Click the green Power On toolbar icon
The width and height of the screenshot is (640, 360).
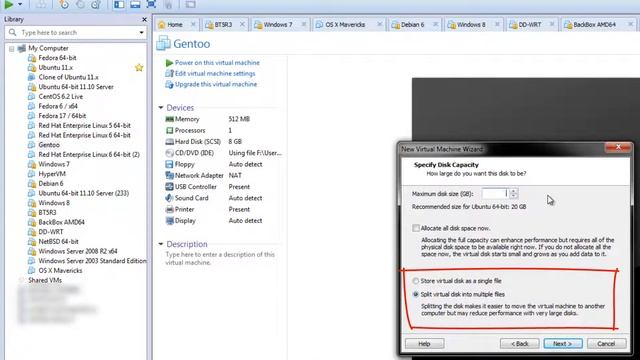tap(9, 4)
